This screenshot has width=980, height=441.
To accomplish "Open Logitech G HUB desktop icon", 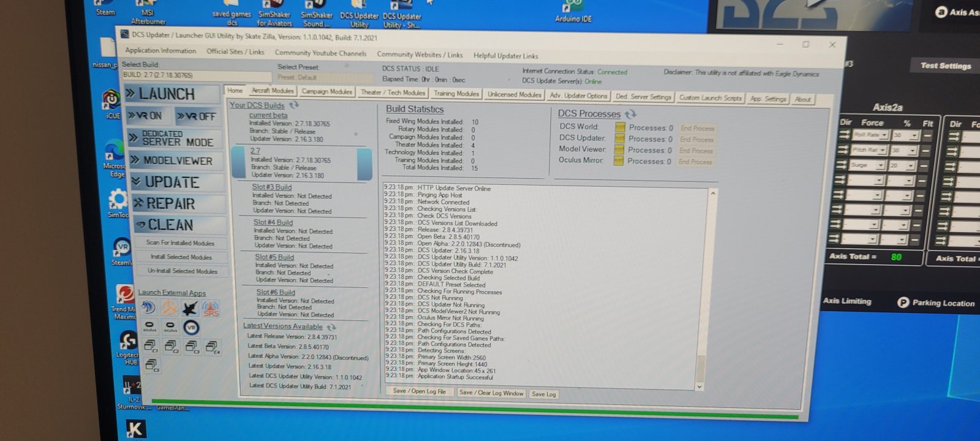I will [x=128, y=348].
